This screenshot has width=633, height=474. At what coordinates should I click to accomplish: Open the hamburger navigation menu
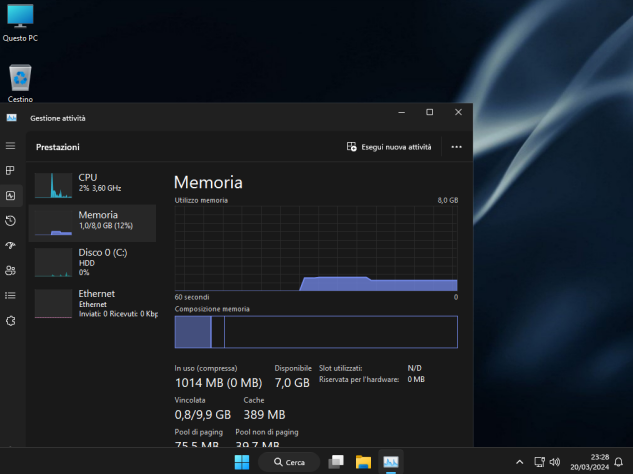coord(10,146)
